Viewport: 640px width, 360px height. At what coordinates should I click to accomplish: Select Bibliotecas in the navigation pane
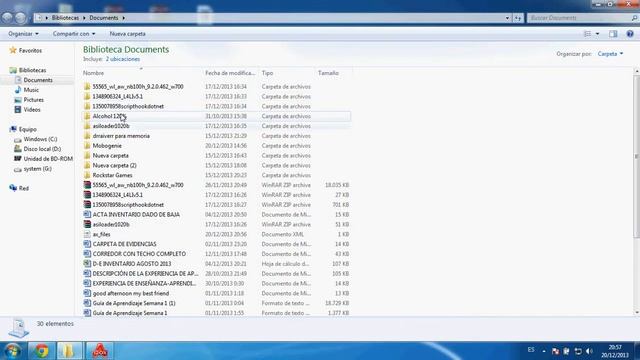(x=32, y=70)
